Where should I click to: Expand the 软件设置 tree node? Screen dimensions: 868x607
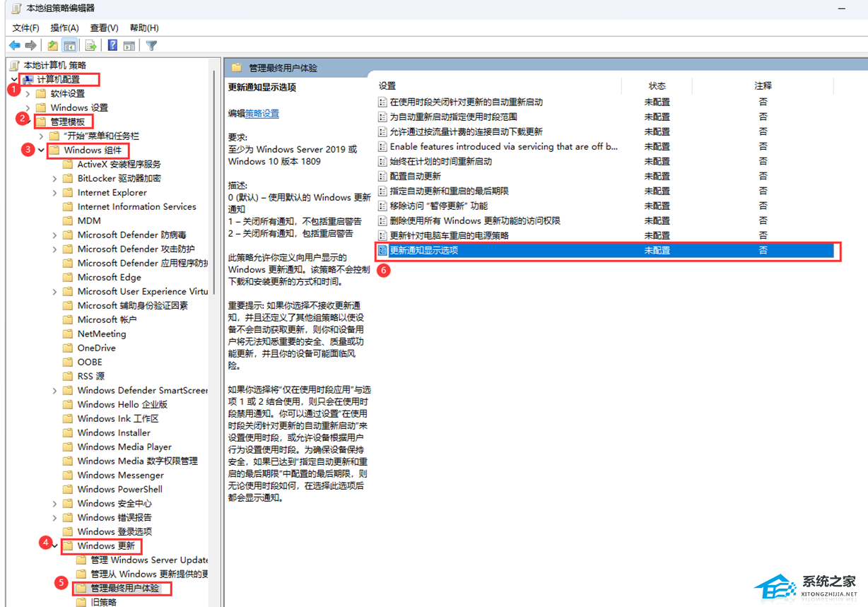pyautogui.click(x=28, y=93)
